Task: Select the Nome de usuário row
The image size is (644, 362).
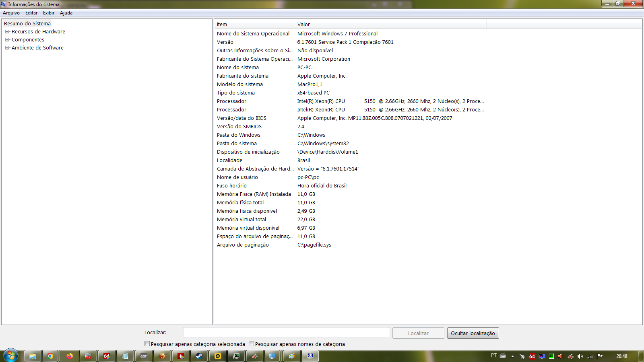Action: pos(350,177)
